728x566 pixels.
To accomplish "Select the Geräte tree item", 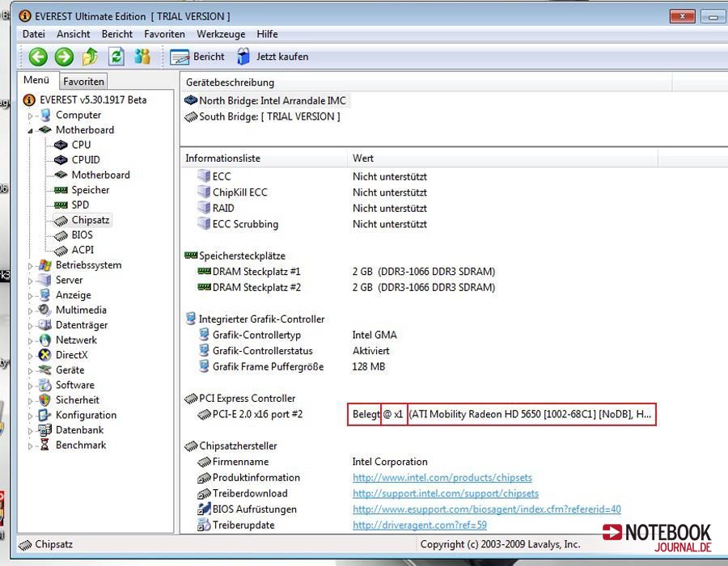I will tap(70, 370).
